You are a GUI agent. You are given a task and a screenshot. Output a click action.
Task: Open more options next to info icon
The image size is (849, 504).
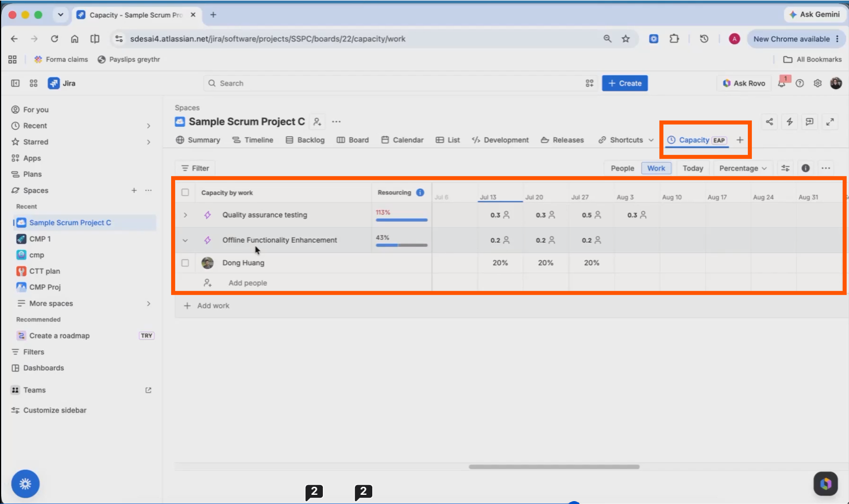coord(825,168)
